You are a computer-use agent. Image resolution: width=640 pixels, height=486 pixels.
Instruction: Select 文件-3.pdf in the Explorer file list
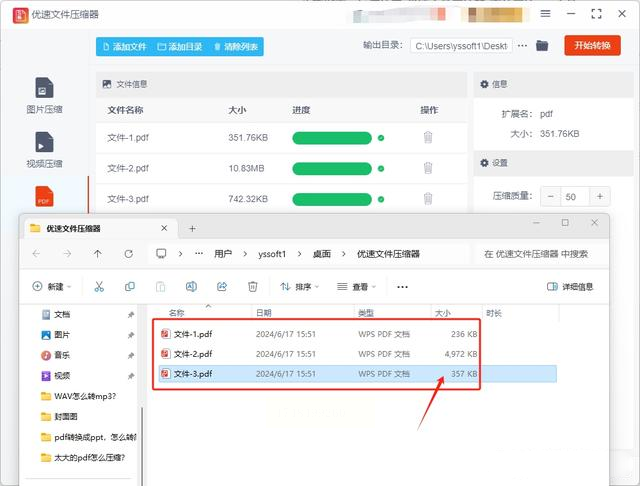point(358,374)
